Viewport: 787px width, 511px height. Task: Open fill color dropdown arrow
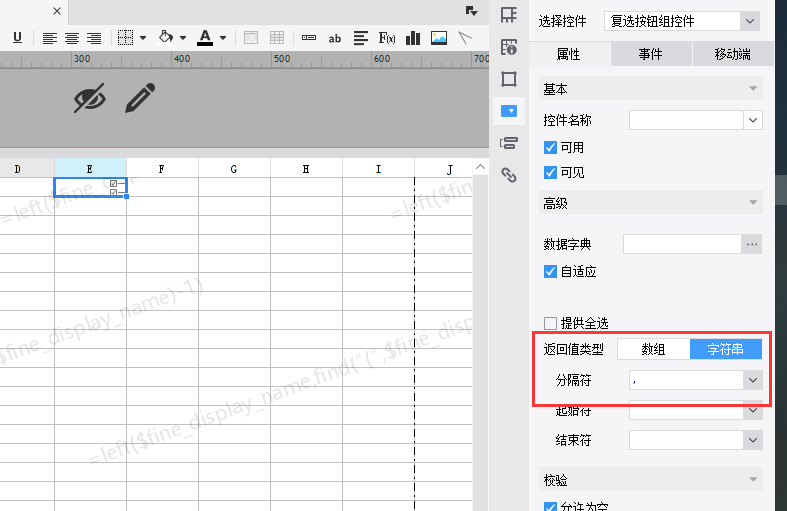point(183,38)
